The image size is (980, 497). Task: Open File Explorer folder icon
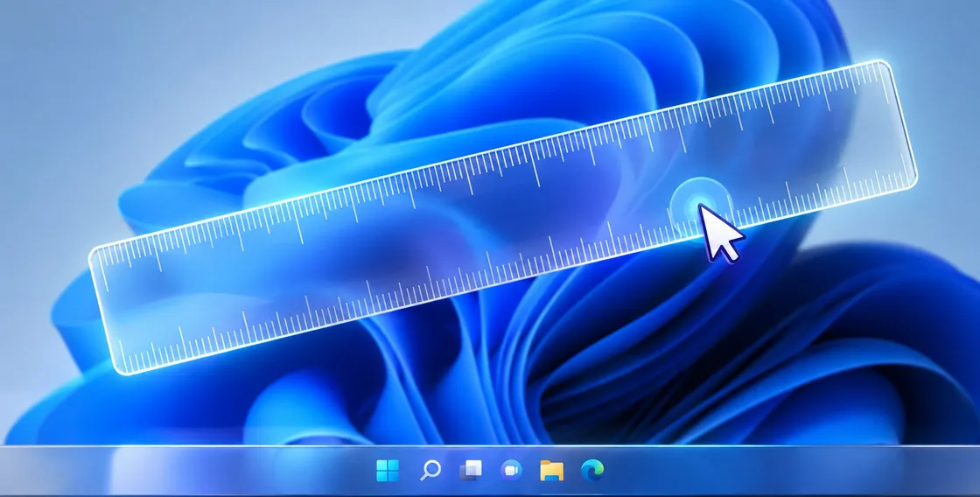tap(552, 470)
